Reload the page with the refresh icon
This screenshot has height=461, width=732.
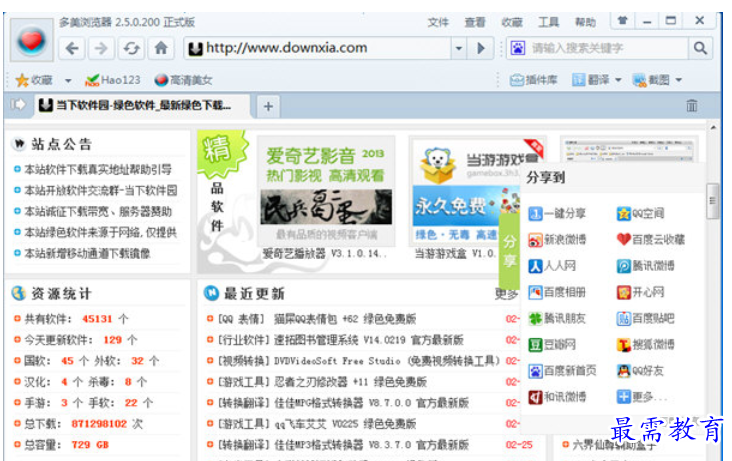(x=131, y=48)
